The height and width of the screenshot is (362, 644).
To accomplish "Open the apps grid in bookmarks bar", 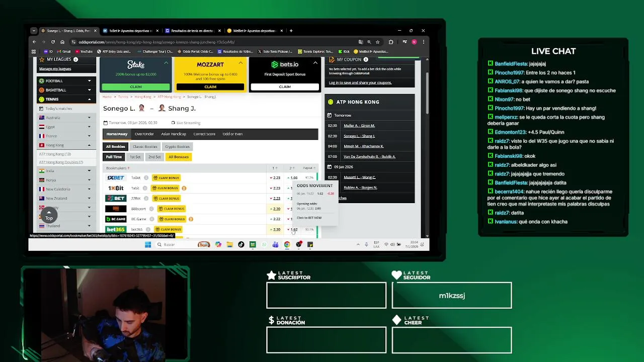I will (x=34, y=51).
